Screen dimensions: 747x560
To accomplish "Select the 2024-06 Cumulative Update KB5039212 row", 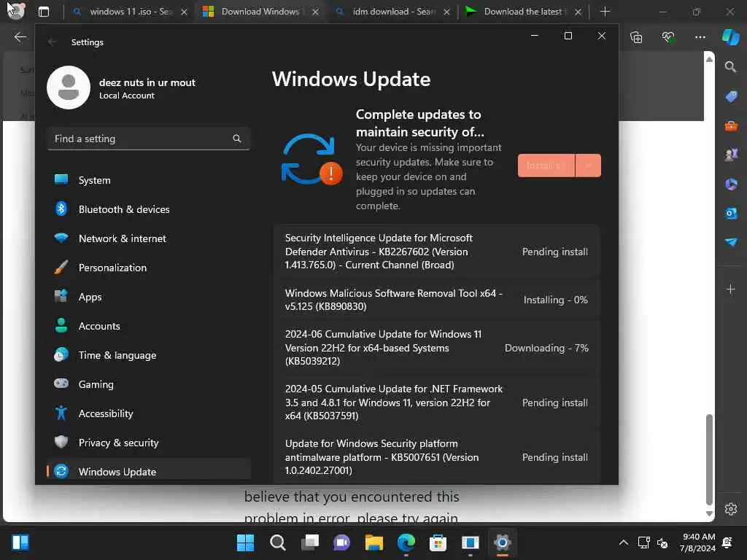I will 436,348.
